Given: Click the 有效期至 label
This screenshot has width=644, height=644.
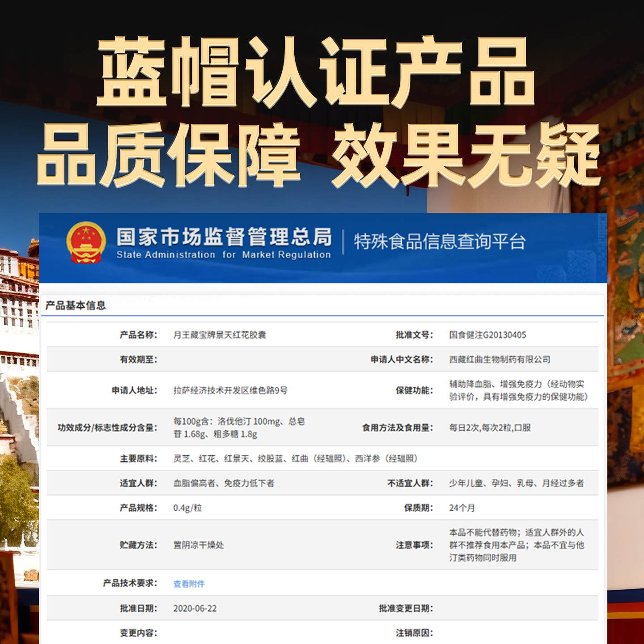Looking at the screenshot, I should coord(138,360).
